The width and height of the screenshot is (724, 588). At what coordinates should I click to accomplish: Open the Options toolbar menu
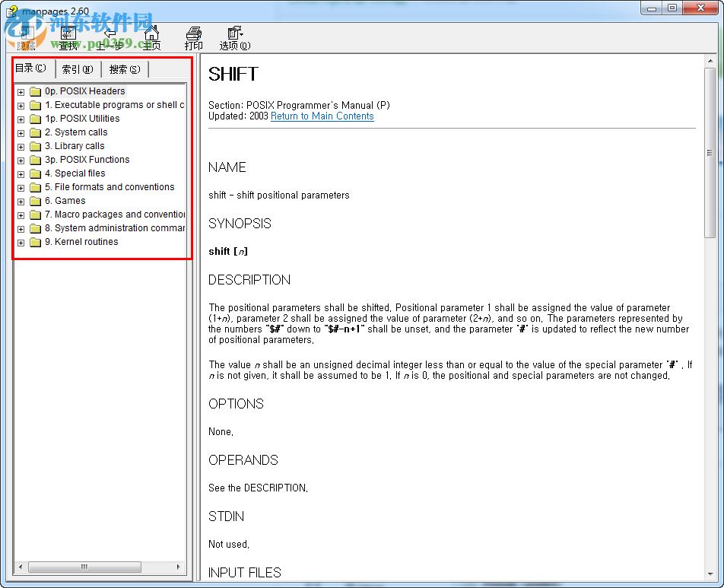[234, 34]
